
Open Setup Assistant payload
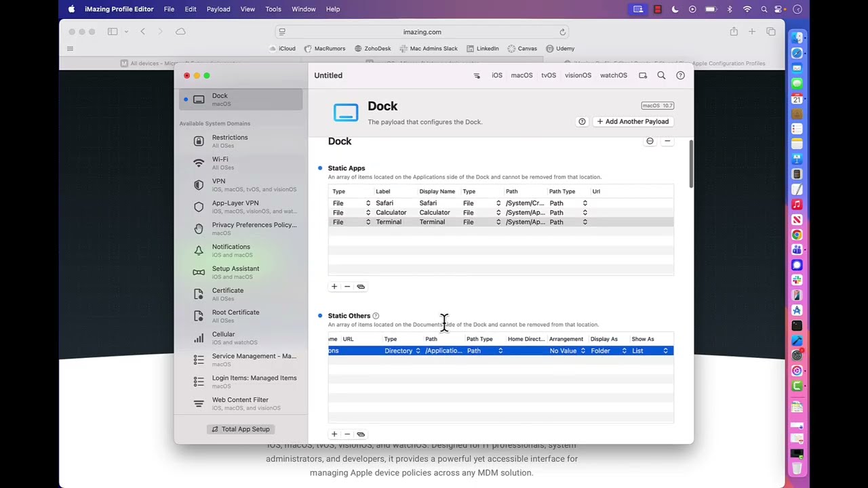[x=241, y=272]
